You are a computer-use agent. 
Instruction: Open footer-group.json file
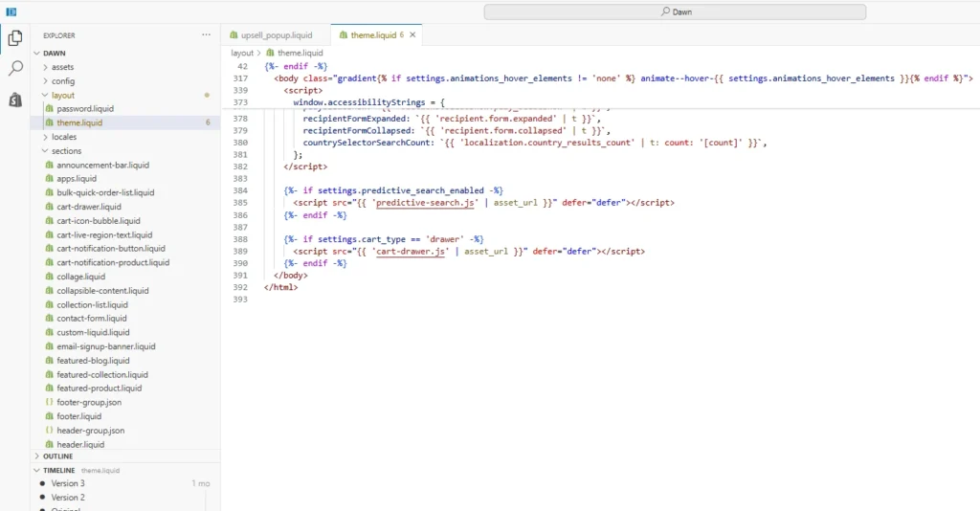(89, 402)
